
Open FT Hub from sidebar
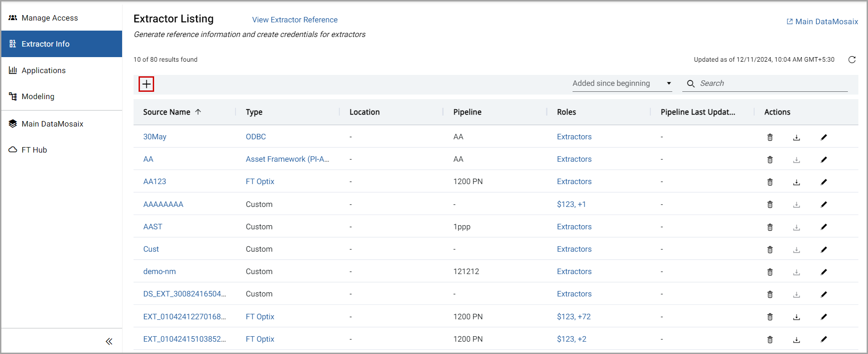click(34, 150)
